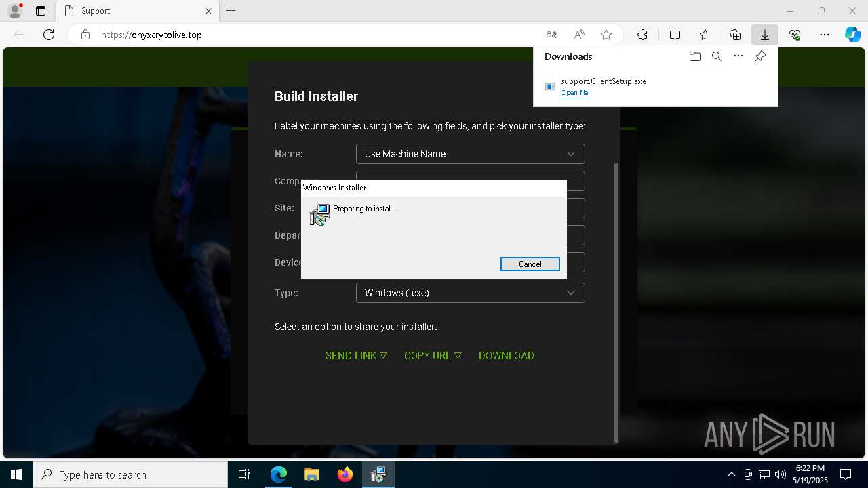Click the site info lock icon
This screenshot has width=868, height=488.
(x=85, y=35)
